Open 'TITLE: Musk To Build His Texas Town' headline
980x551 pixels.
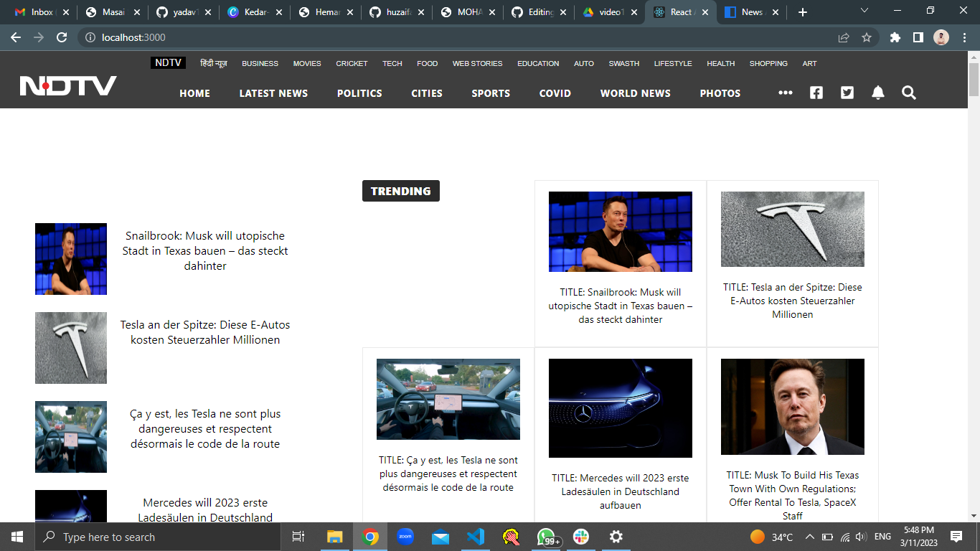[x=793, y=495]
